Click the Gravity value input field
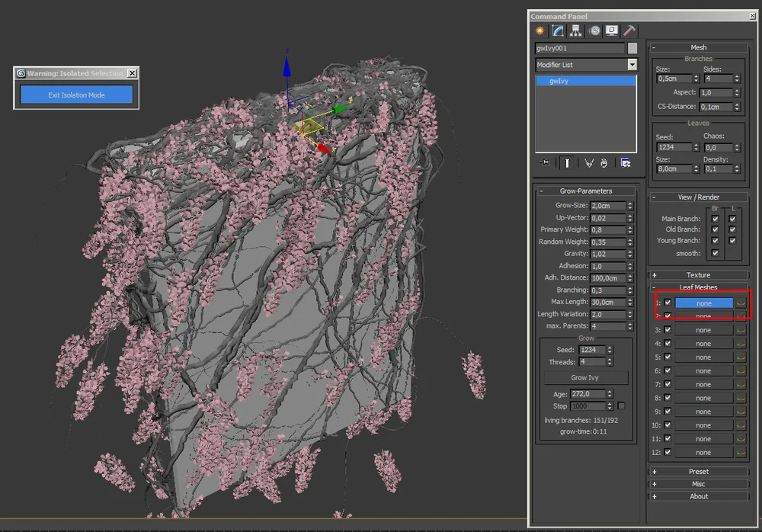 click(x=608, y=254)
